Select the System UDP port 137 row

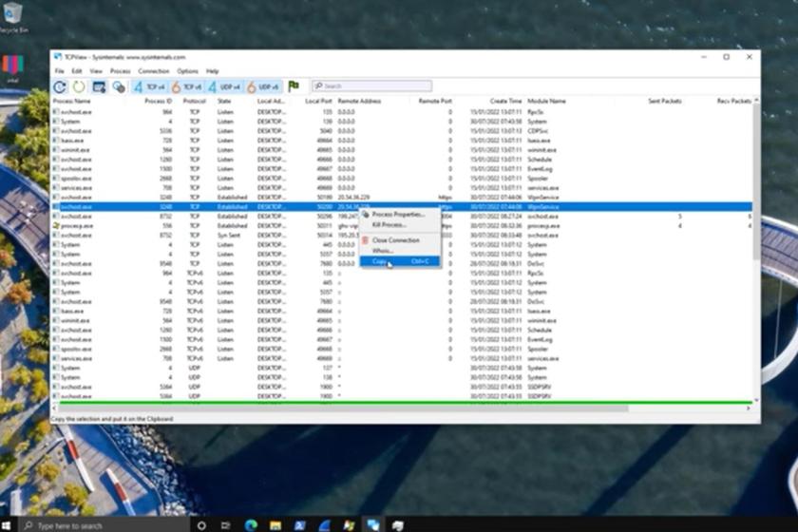coord(402,368)
